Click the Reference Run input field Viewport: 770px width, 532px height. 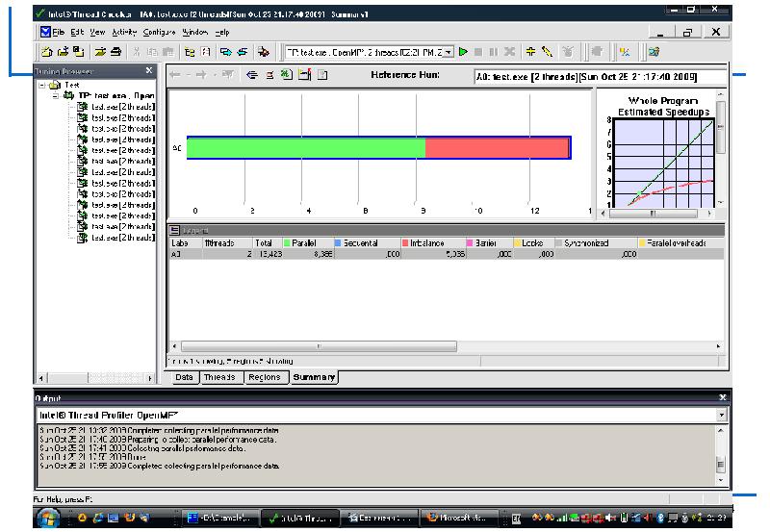[x=600, y=76]
